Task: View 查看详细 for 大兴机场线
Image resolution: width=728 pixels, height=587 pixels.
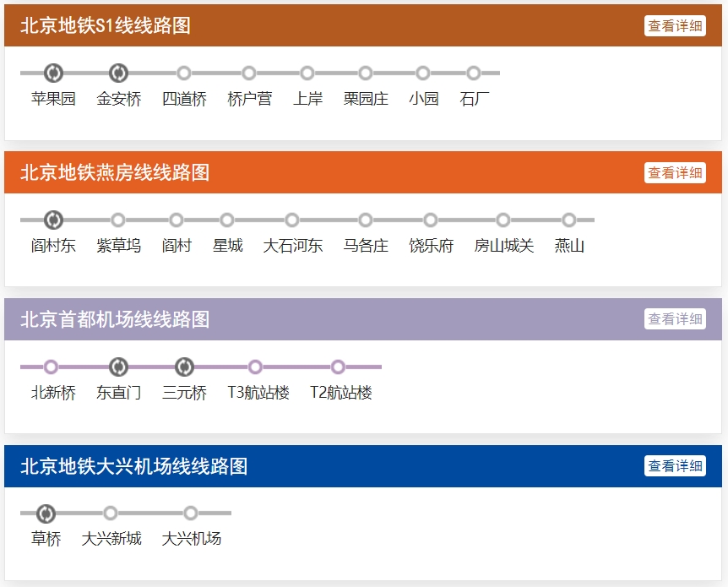Action: tap(675, 466)
